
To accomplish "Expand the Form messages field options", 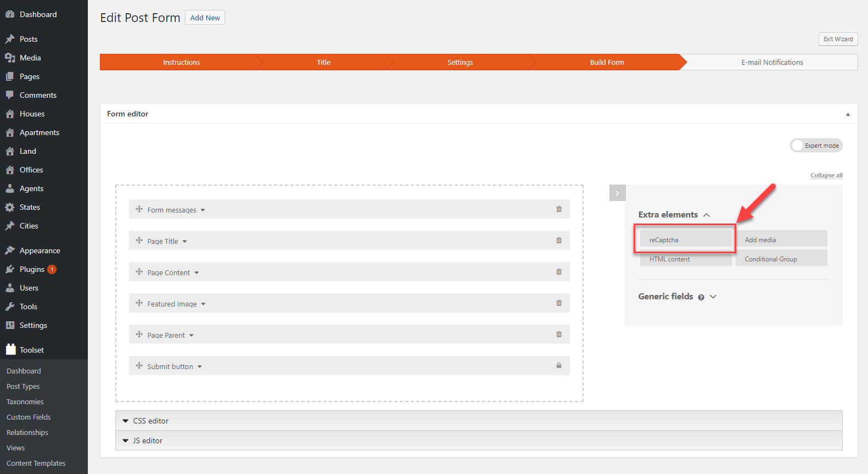I will tap(203, 210).
